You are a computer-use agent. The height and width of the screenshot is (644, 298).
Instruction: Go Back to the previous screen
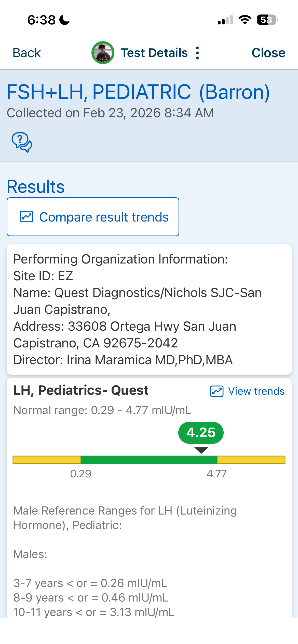click(27, 53)
